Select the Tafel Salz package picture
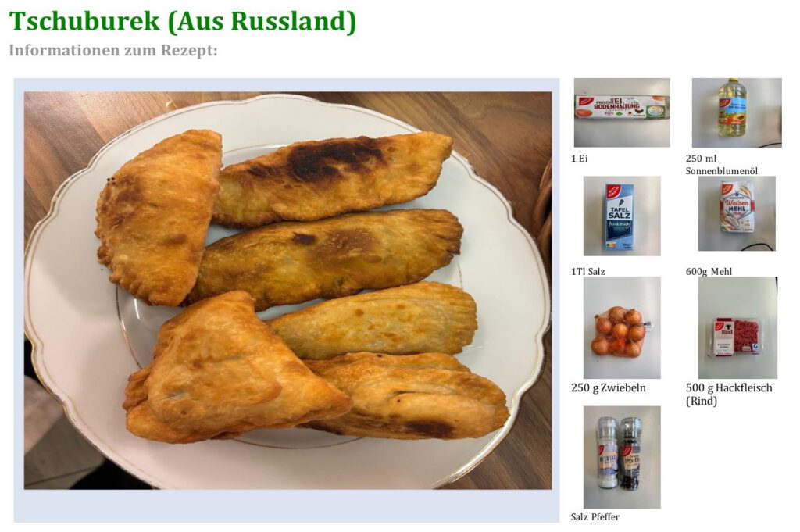 click(x=622, y=216)
